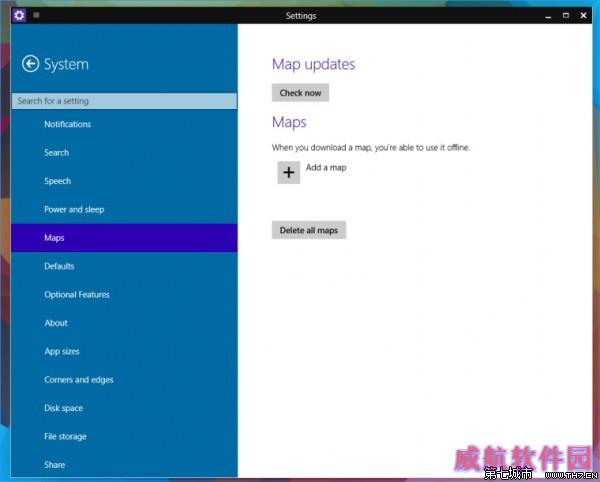The height and width of the screenshot is (482, 600).
Task: Open Share settings
Action: [x=124, y=464]
